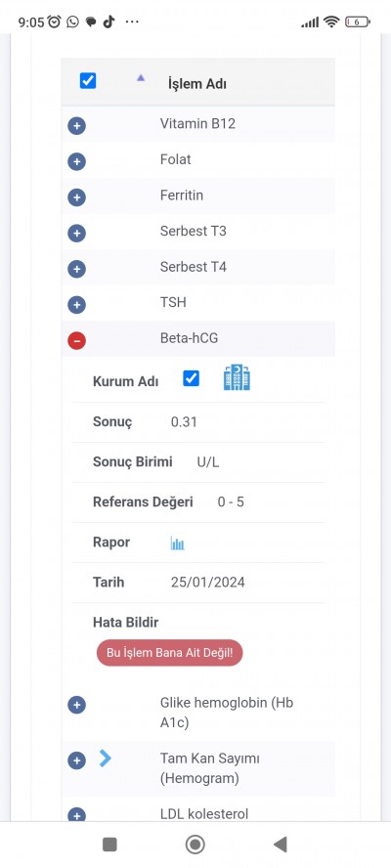Image resolution: width=391 pixels, height=868 pixels.
Task: Tap the WhatsApp notification icon in status bar
Action: tap(72, 22)
